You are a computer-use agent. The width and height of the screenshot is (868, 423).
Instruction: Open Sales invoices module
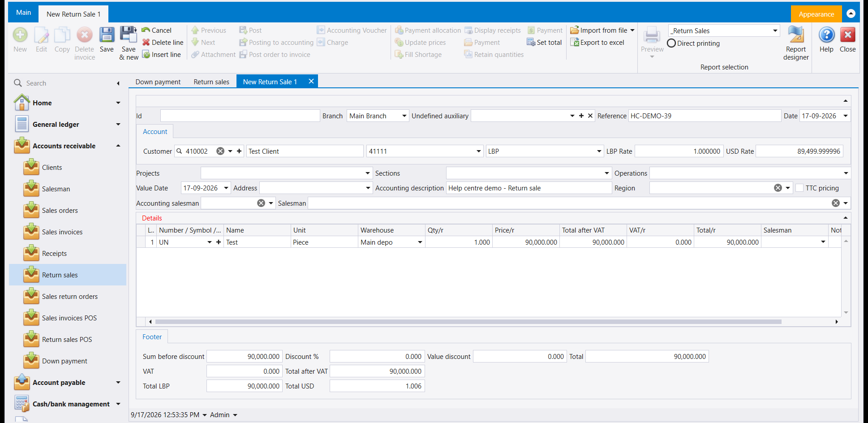tap(62, 232)
